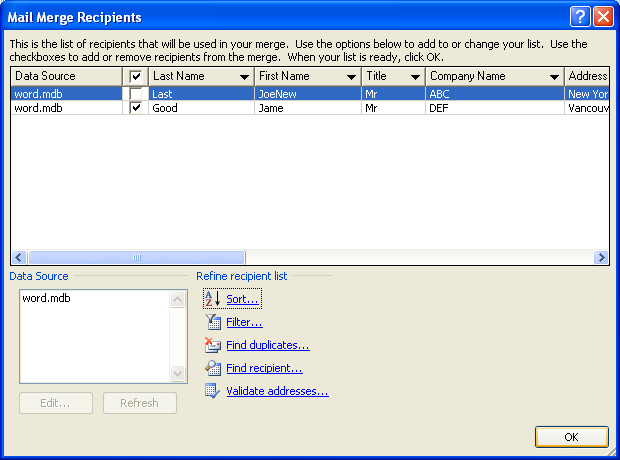Image resolution: width=620 pixels, height=460 pixels.
Task: Open the First Name column dropdown arrow
Action: tap(351, 77)
